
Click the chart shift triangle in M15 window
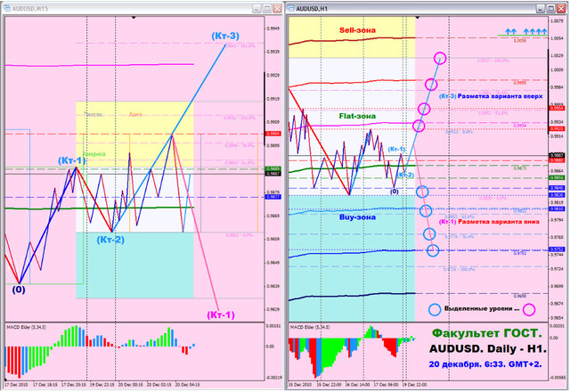coord(134,18)
